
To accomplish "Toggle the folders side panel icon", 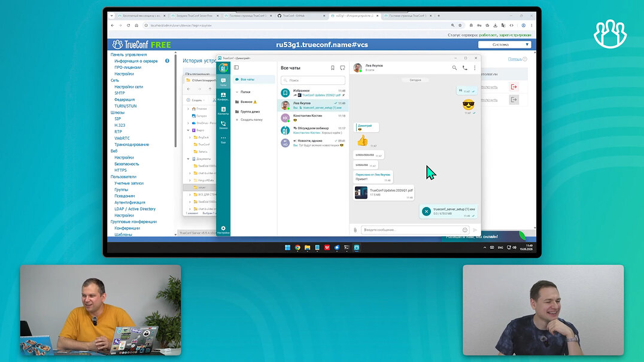I will pyautogui.click(x=236, y=67).
